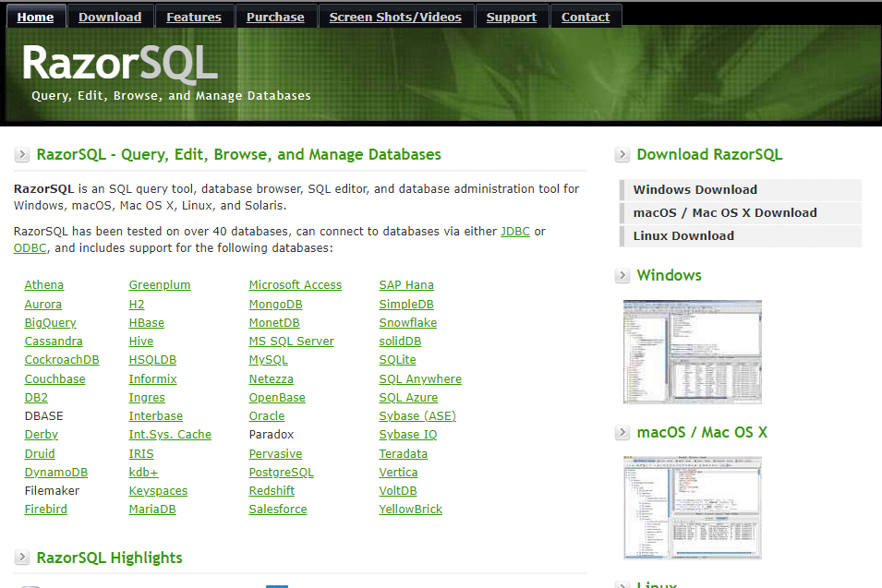This screenshot has width=882, height=588.
Task: Open the CockroachDB link
Action: [x=62, y=360]
